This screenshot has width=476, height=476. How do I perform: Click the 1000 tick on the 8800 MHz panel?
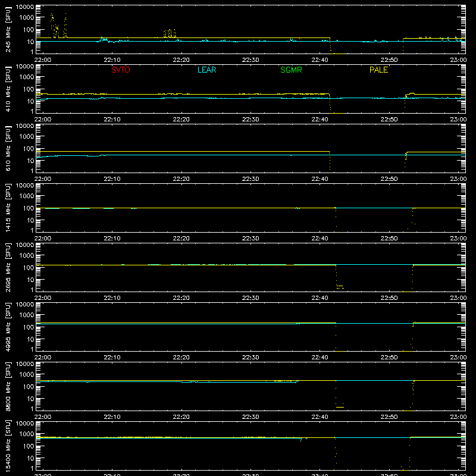coord(27,374)
